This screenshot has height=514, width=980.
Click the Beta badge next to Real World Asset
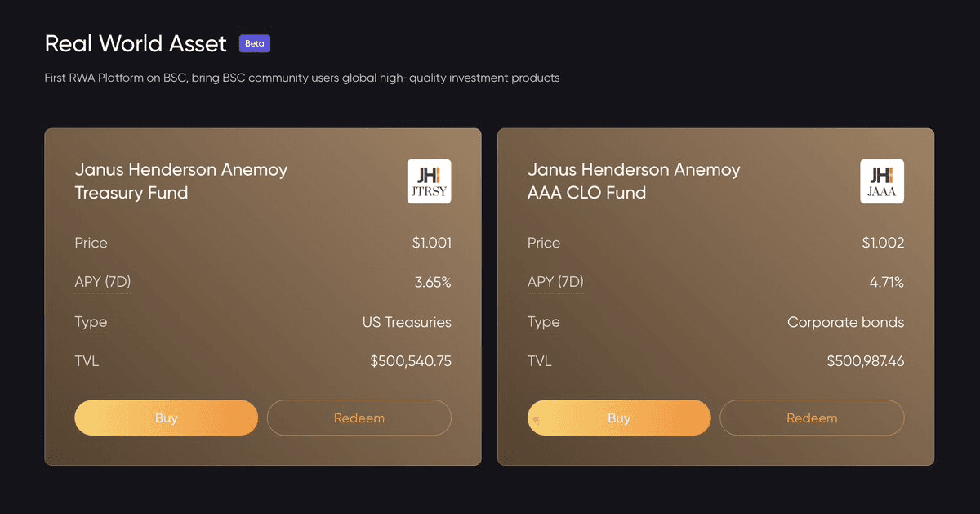point(254,43)
